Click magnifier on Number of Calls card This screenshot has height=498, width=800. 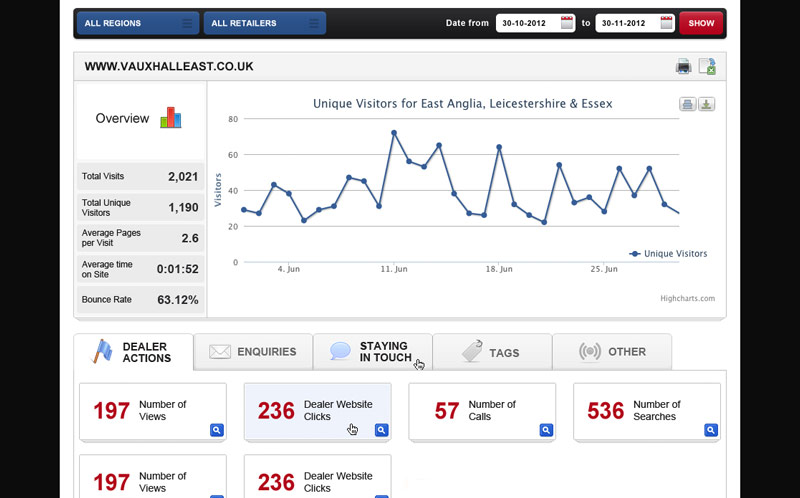pyautogui.click(x=546, y=430)
